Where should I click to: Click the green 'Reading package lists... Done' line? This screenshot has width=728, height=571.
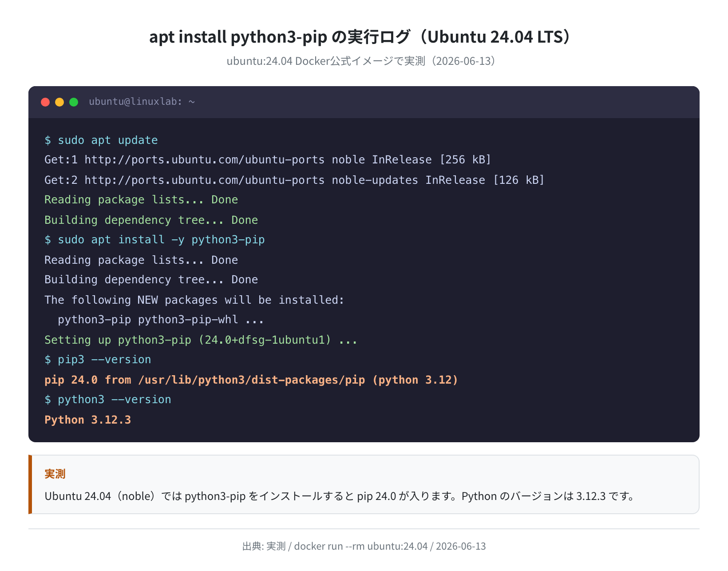[141, 200]
